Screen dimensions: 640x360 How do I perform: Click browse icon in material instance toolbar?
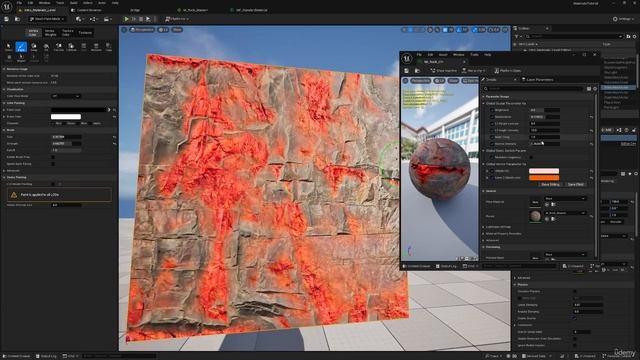tap(417, 71)
